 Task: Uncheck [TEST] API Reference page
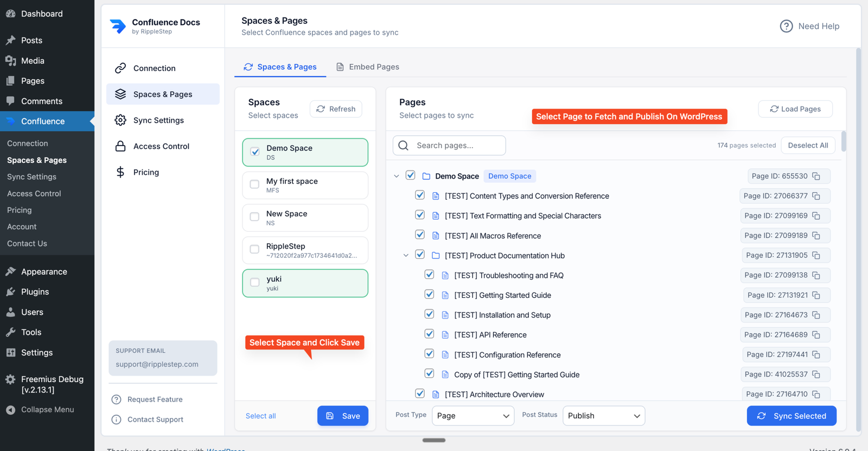coord(429,333)
